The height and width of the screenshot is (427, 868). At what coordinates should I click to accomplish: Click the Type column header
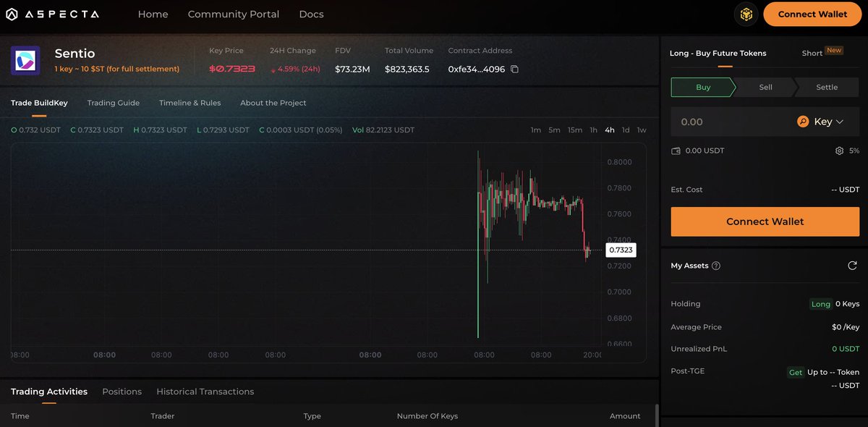tap(312, 416)
